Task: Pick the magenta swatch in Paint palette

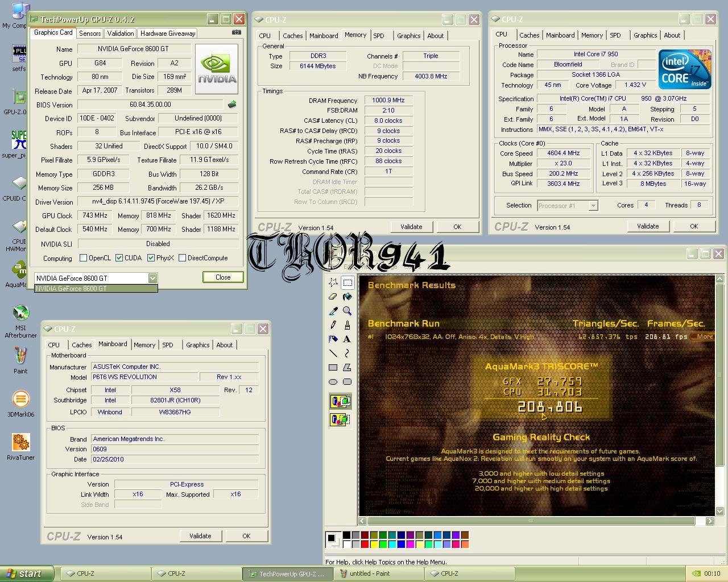Action: [410, 544]
